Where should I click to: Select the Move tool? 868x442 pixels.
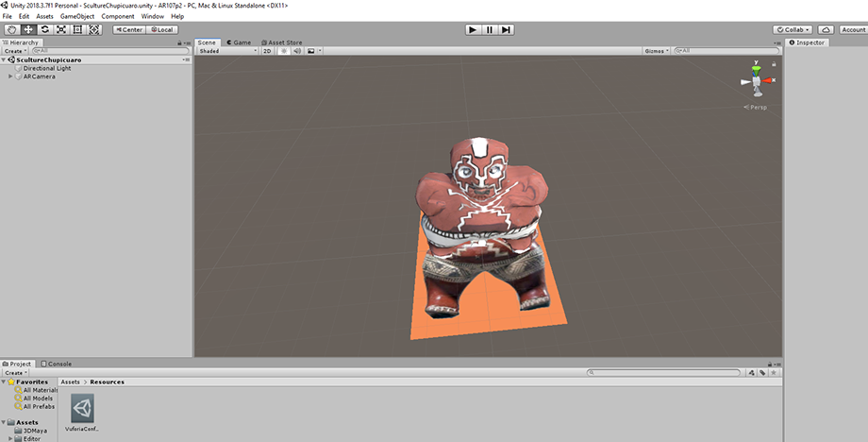pos(28,29)
